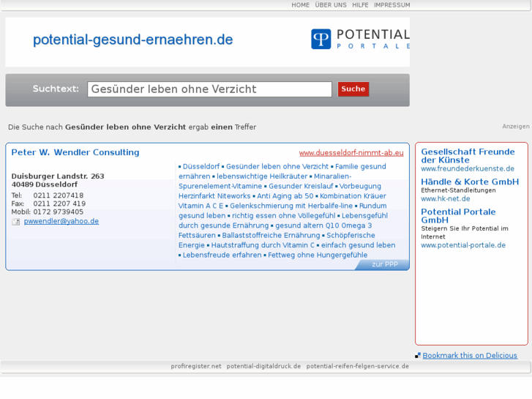Open the www.freundederkuenste.de link
The height and width of the screenshot is (399, 532).
coord(468,169)
